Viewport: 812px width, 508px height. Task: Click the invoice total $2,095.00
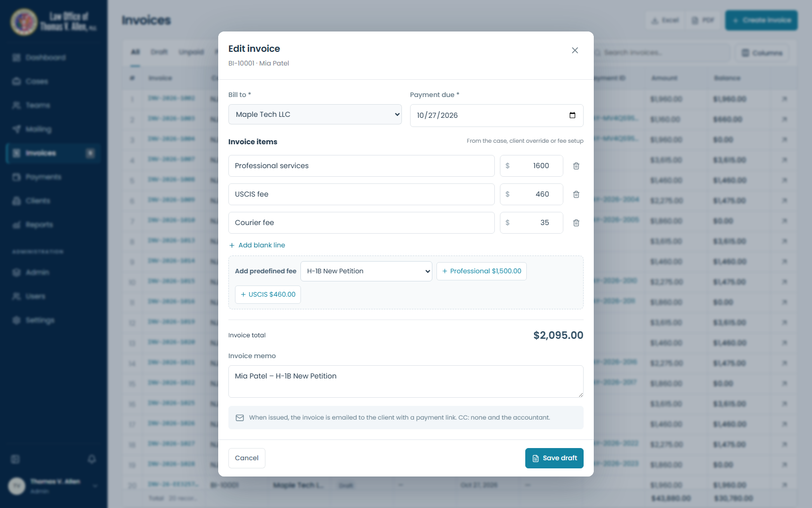[558, 335]
